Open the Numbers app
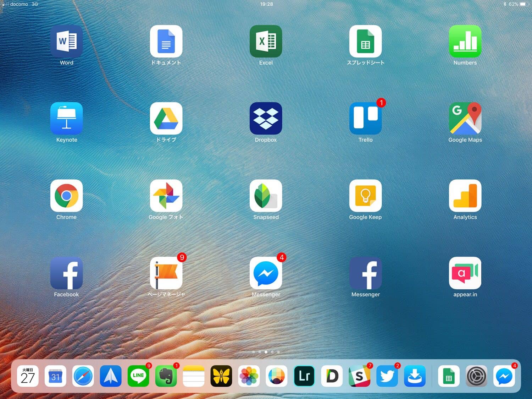Viewport: 532px width, 399px height. coord(465,42)
